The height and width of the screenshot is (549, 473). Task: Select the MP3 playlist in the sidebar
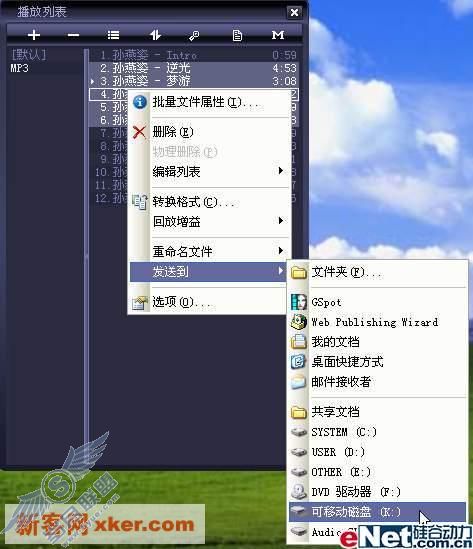pyautogui.click(x=19, y=68)
